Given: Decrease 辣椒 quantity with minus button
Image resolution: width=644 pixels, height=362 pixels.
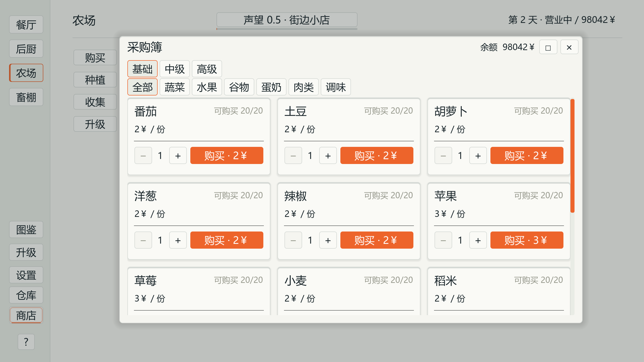Looking at the screenshot, I should (x=293, y=240).
